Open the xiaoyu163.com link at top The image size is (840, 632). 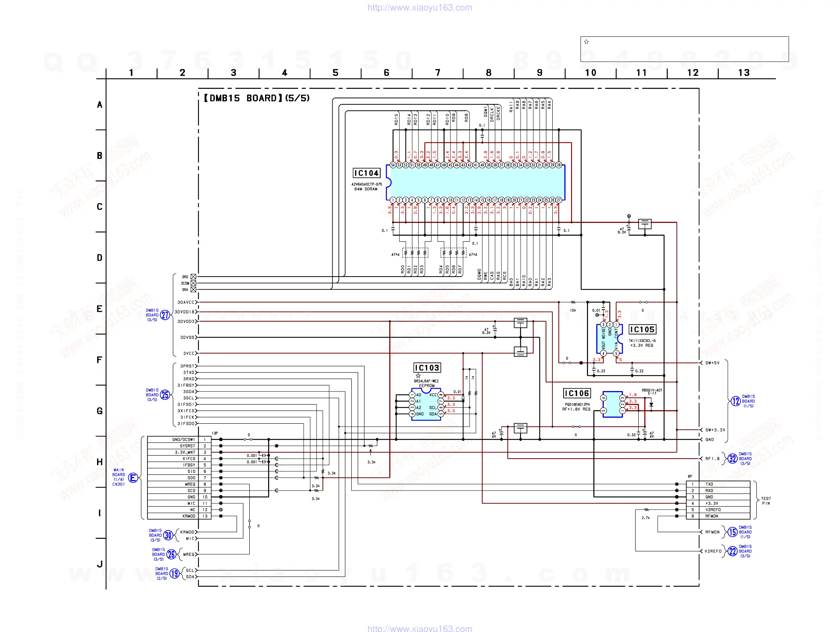coord(420,8)
